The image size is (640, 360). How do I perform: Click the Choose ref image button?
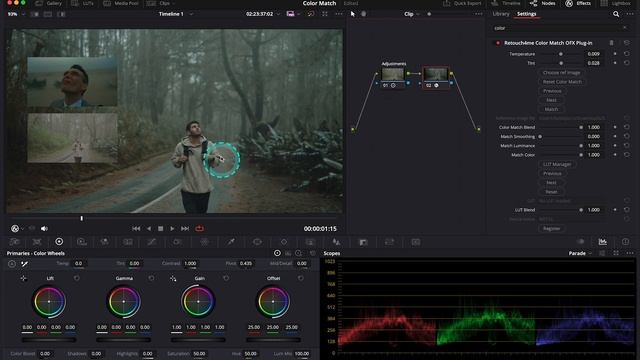[561, 73]
